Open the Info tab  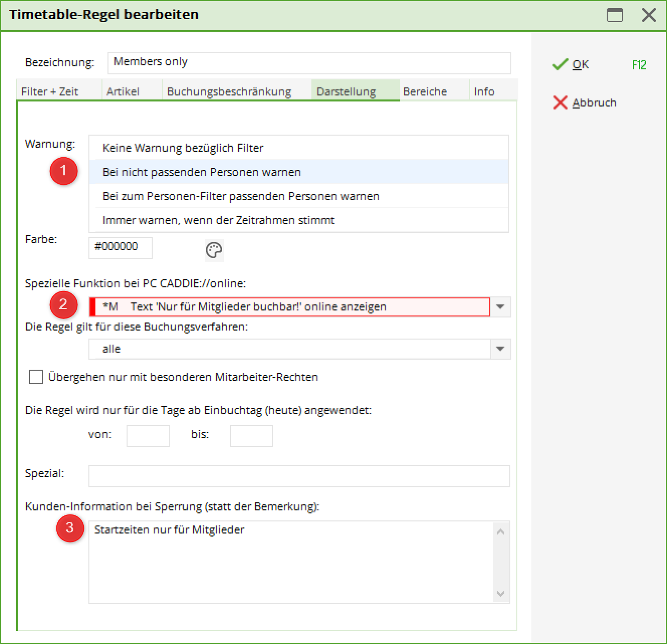tap(484, 91)
